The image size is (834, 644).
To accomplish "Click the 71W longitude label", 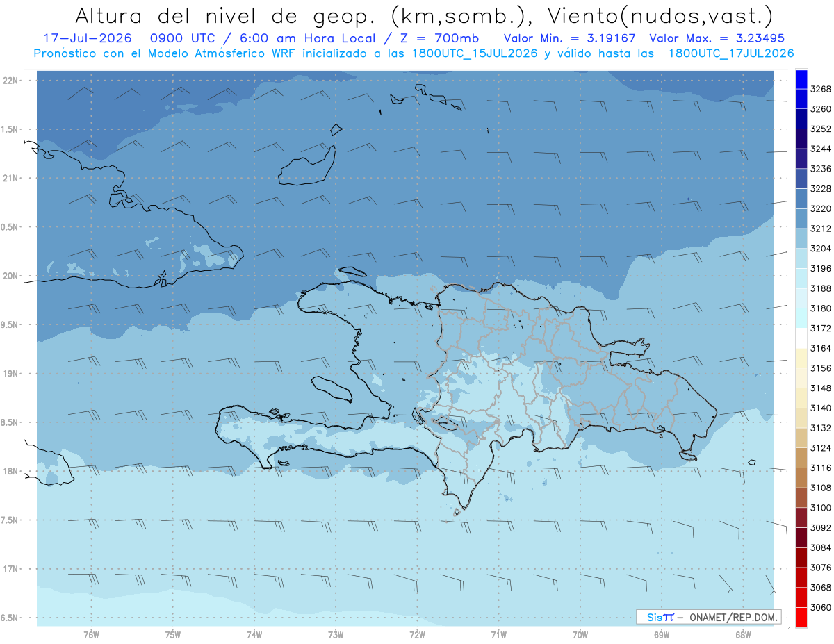I will point(498,634).
